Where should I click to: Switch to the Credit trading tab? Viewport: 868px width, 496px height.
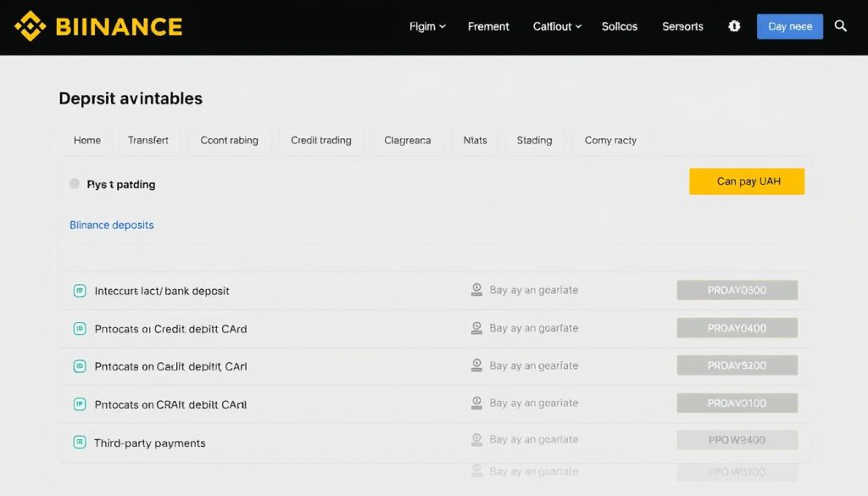coord(321,141)
